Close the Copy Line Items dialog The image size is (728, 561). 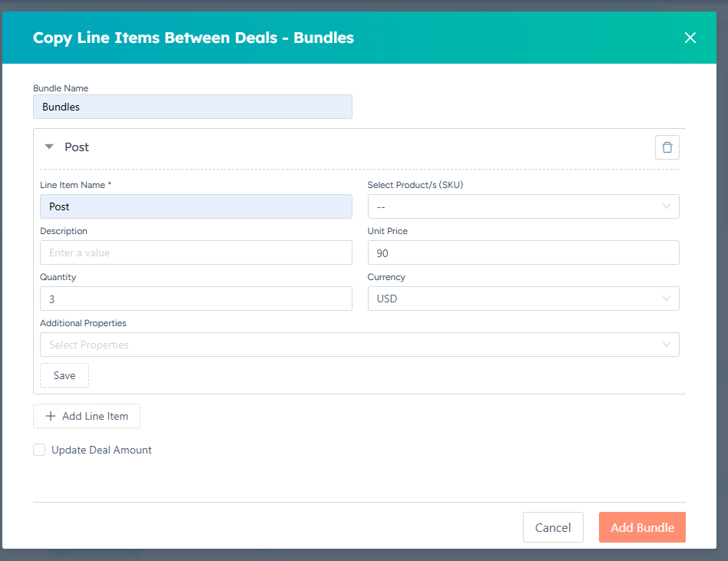coord(690,38)
